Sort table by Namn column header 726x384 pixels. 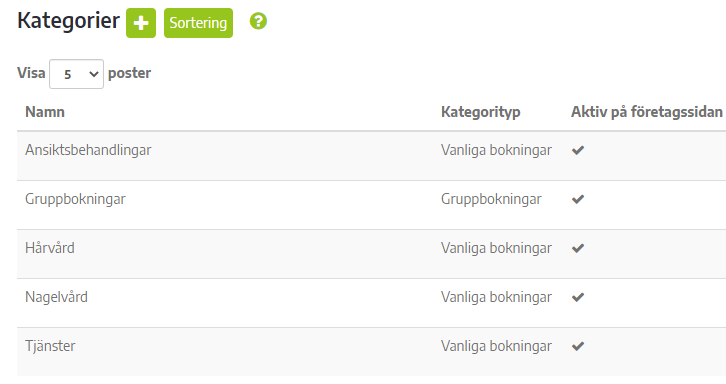(x=45, y=112)
